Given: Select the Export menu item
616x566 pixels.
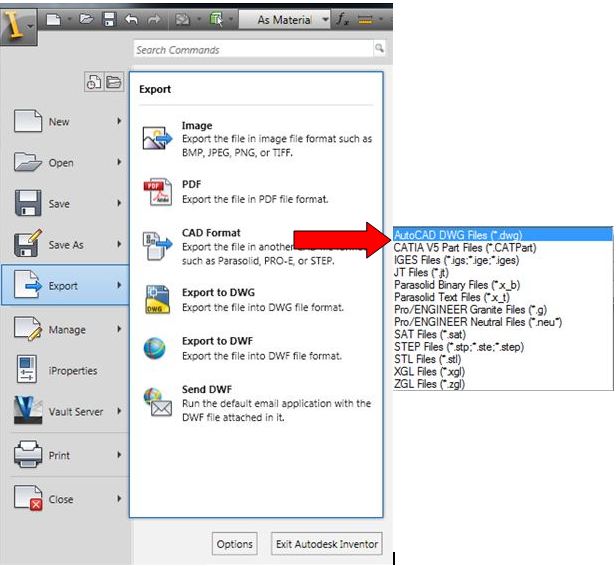Looking at the screenshot, I should click(x=66, y=285).
